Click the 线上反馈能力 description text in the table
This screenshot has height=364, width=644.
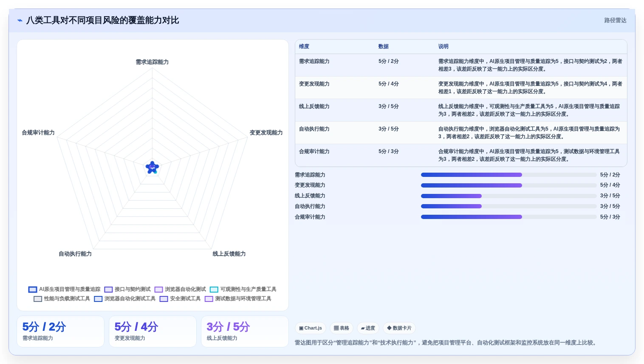529,110
